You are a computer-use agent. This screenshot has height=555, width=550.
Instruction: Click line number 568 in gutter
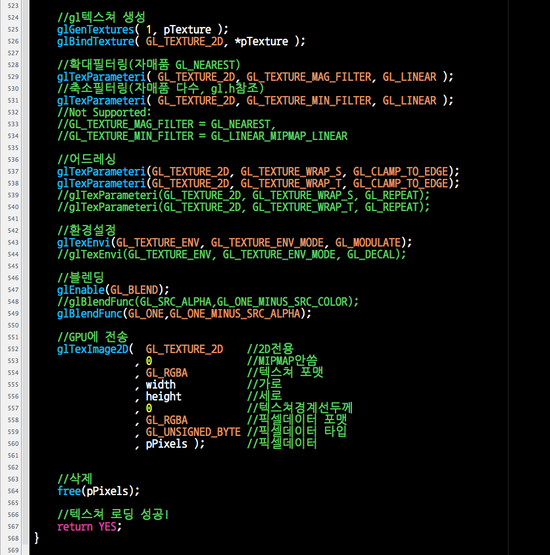(13, 538)
